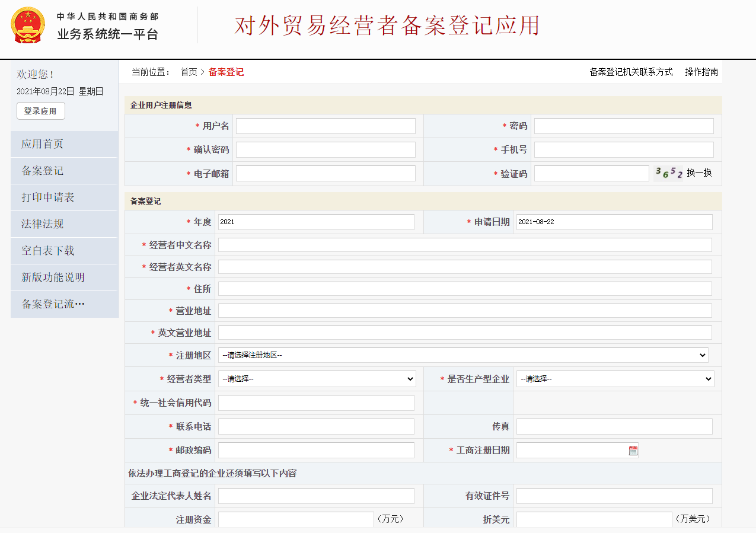The image size is (756, 533).
Task: Click the captcha verification code image
Action: tap(668, 173)
